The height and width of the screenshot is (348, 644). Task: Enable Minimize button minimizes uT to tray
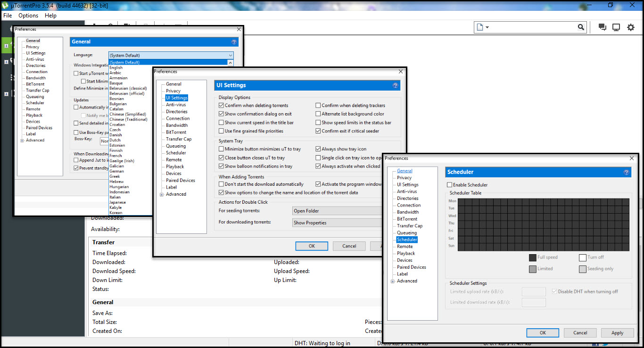[222, 149]
